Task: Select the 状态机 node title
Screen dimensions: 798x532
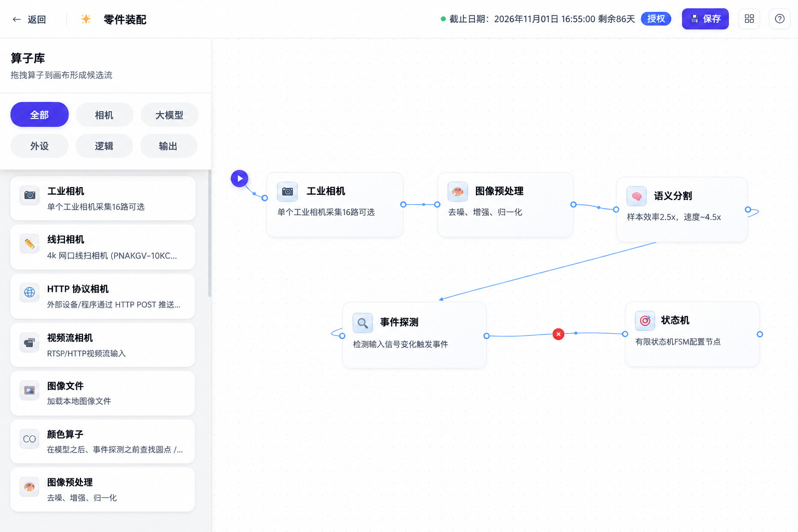Action: [x=675, y=320]
